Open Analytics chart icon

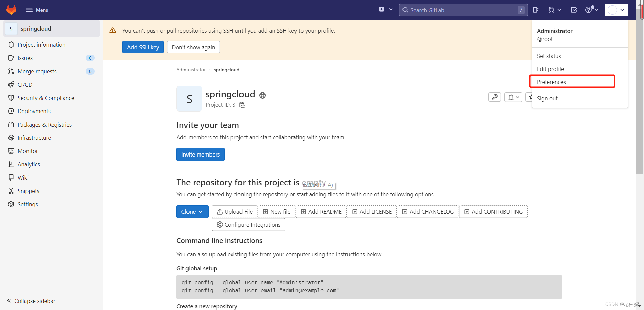(11, 164)
